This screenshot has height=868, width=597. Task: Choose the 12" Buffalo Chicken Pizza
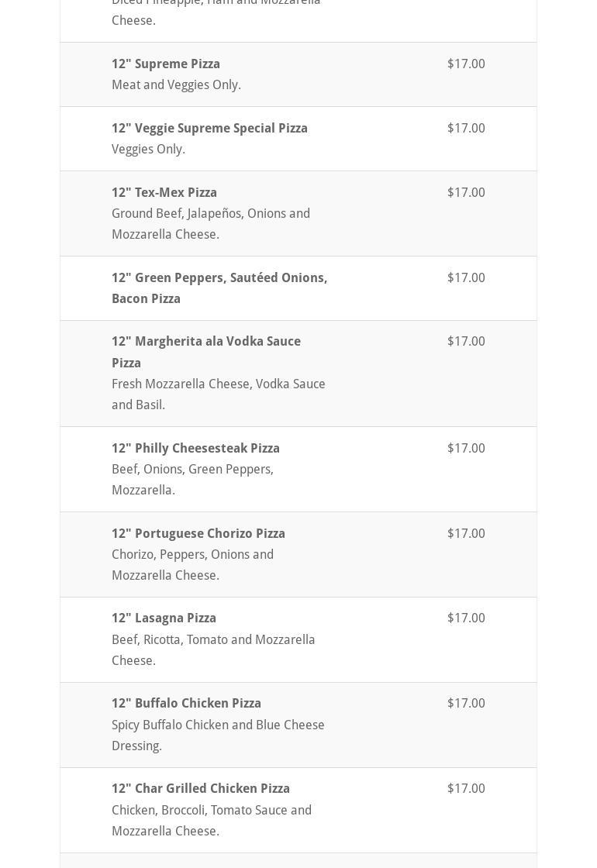(186, 704)
